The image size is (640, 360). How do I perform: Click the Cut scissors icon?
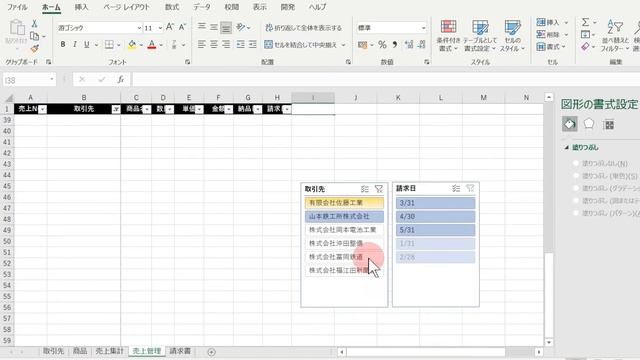tap(35, 24)
